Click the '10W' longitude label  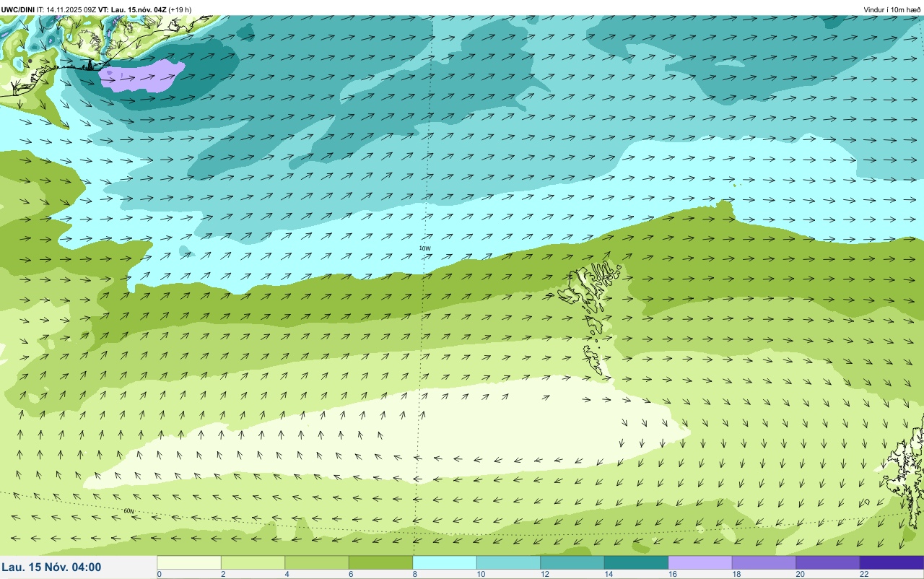424,248
